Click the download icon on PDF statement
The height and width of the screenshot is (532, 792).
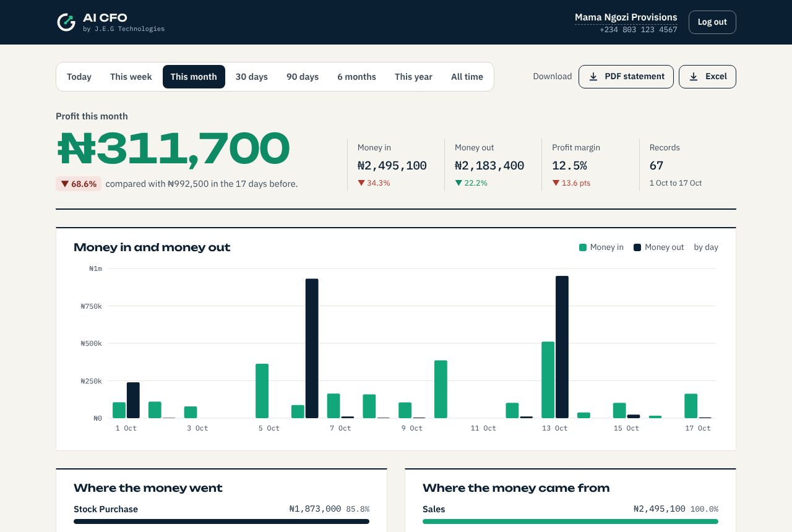tap(593, 77)
